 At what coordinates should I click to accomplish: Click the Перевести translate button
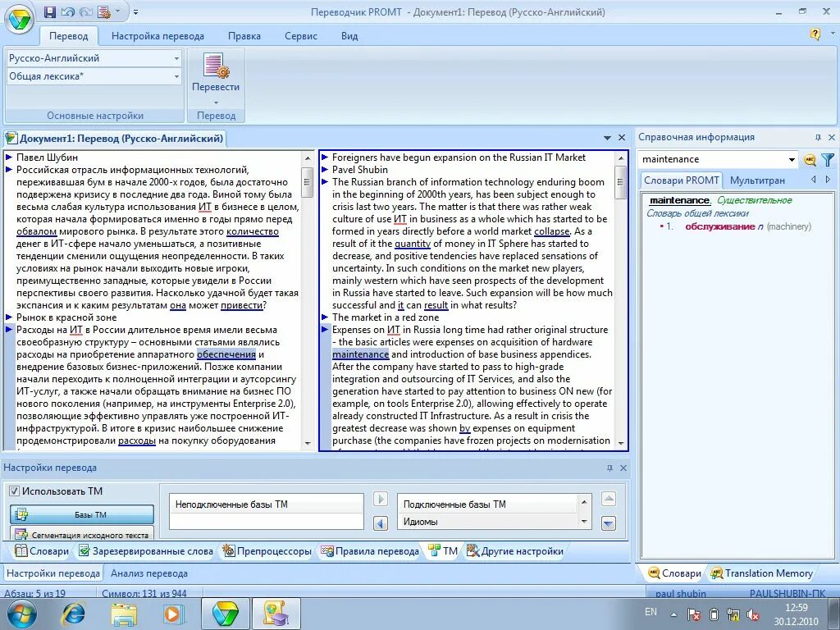pyautogui.click(x=216, y=73)
